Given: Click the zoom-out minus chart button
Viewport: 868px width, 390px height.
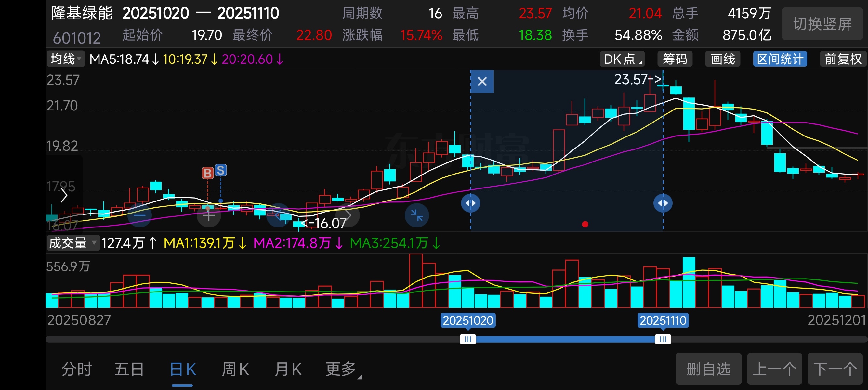Looking at the screenshot, I should click(x=139, y=215).
